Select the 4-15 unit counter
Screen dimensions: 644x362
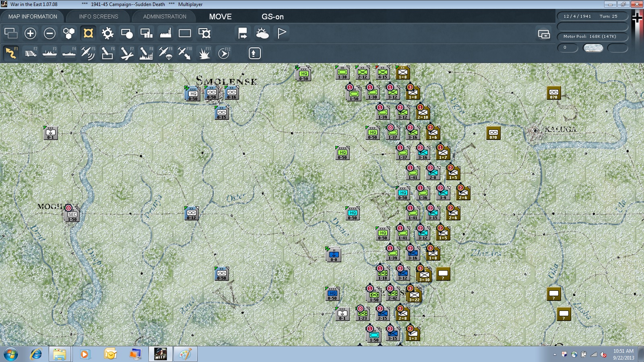pos(382,73)
